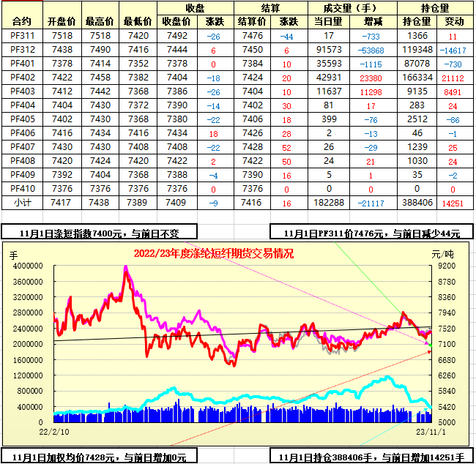The height and width of the screenshot is (464, 476).
Task: Click the total volume cell 182288
Action: point(329,201)
